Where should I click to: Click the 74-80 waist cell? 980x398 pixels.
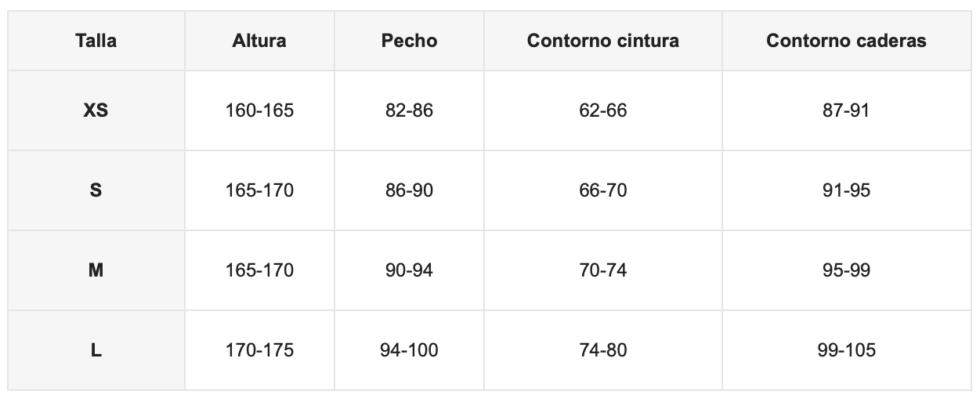[x=603, y=350]
